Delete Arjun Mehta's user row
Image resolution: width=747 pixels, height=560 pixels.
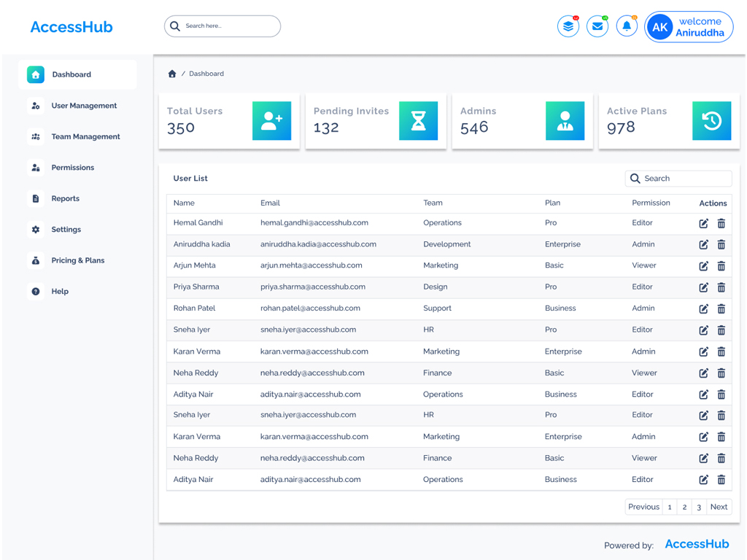point(721,266)
